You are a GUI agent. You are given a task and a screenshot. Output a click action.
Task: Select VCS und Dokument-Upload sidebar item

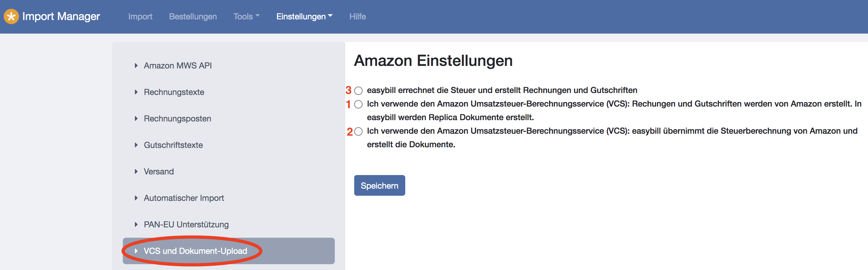228,251
